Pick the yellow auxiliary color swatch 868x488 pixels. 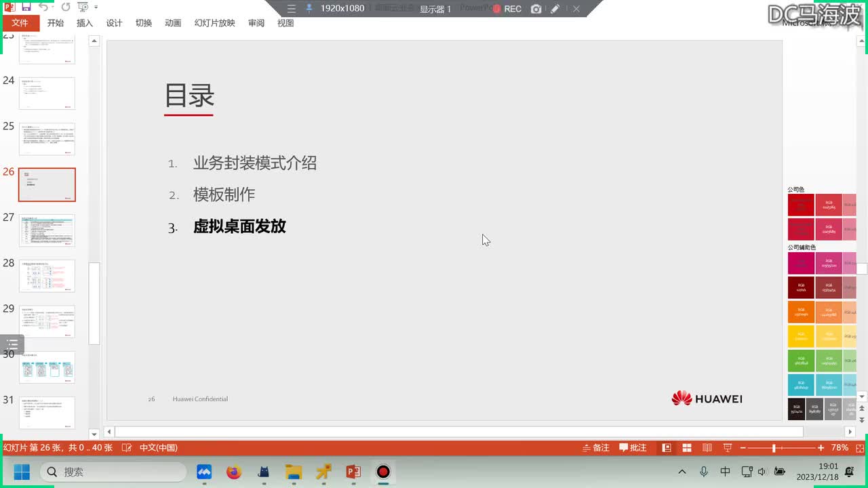[801, 336]
